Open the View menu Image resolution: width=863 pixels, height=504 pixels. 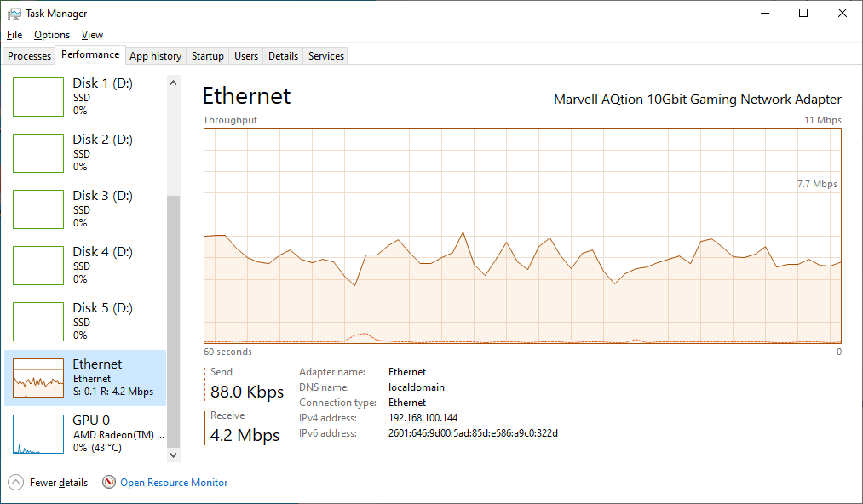(x=92, y=35)
